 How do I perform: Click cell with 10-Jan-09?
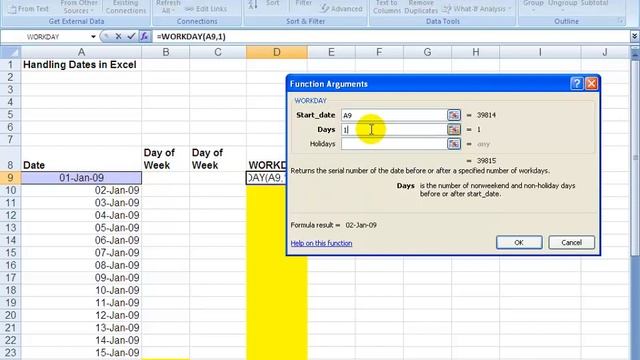point(81,290)
